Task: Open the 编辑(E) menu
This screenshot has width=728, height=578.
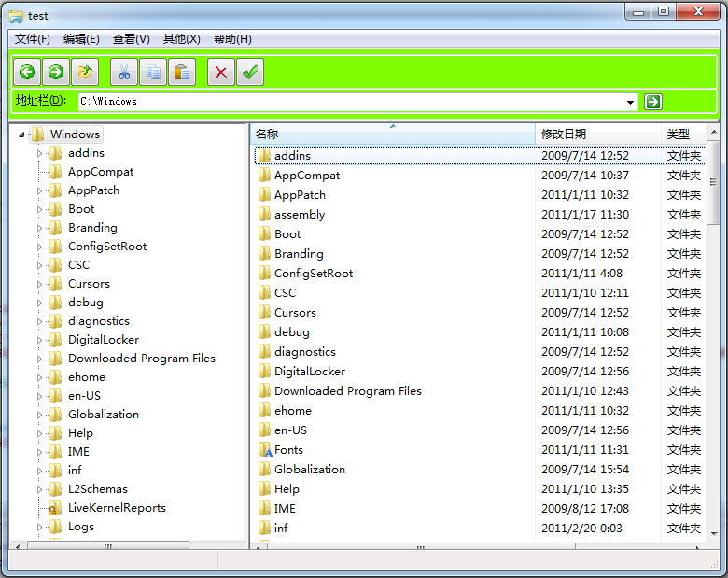Action: [81, 39]
